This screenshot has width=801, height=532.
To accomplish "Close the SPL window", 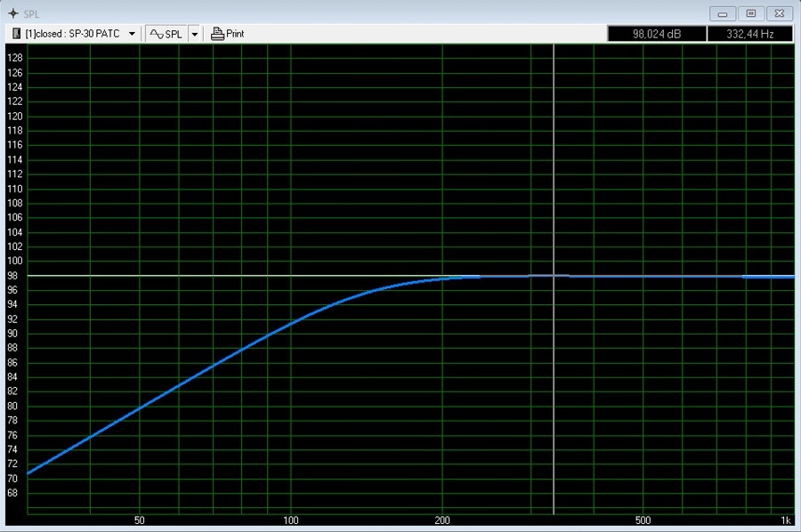I will click(x=780, y=13).
